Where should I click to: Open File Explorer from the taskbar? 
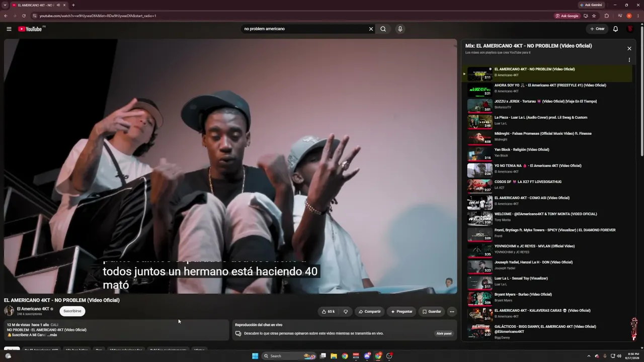(334, 356)
